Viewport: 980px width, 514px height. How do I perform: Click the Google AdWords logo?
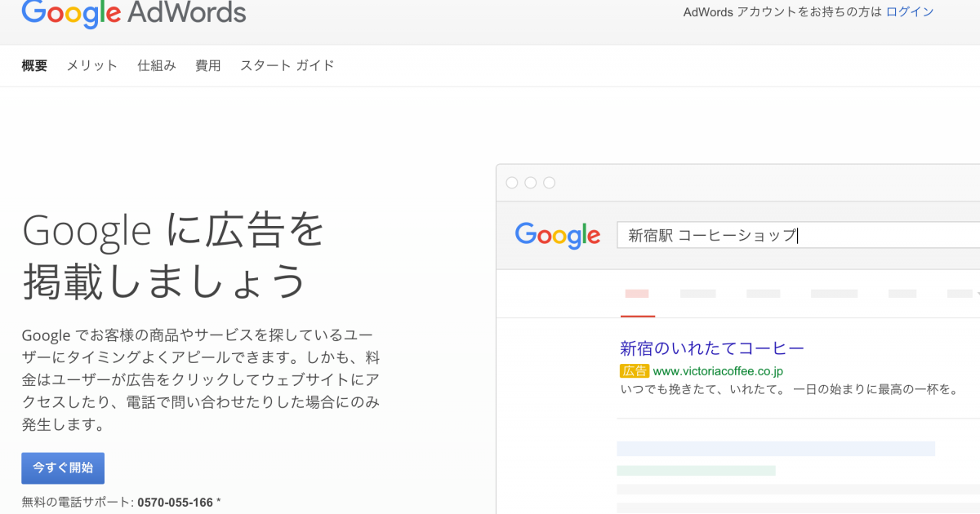[x=134, y=12]
